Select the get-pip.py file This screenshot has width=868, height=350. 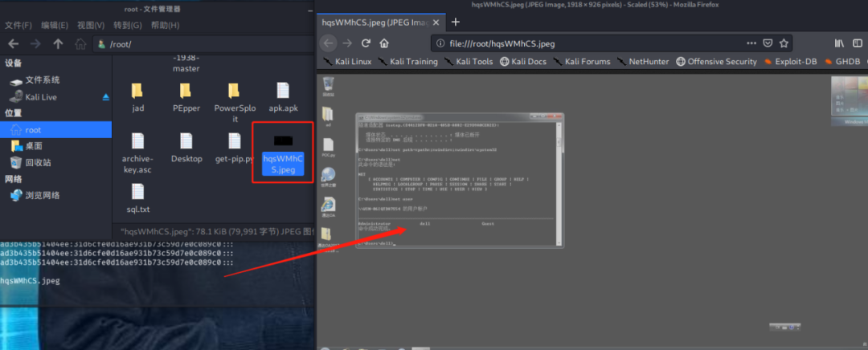pos(234,148)
